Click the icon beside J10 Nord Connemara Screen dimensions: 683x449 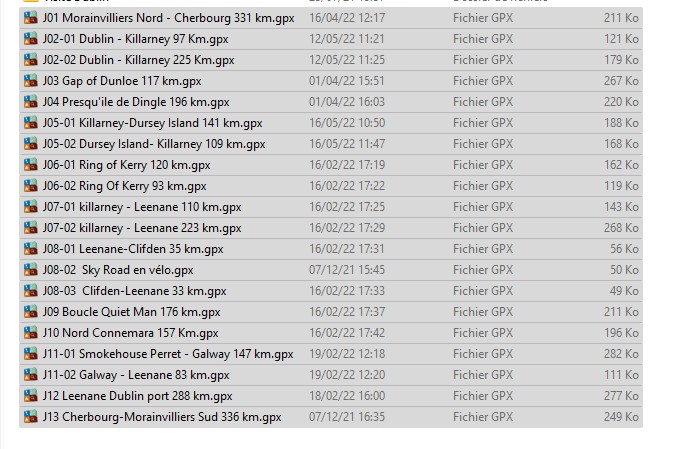point(30,333)
